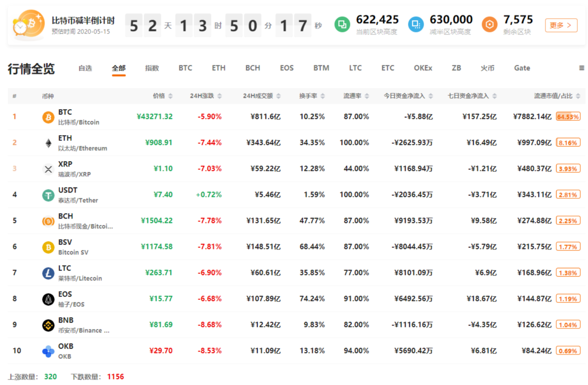Select the ZB exchange tab
The image size is (588, 385).
click(x=456, y=68)
